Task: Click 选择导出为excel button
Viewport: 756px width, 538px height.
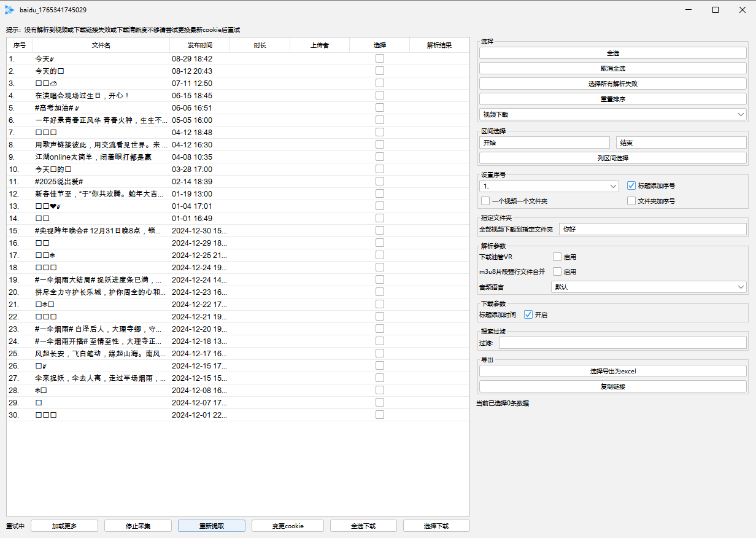Action: (x=612, y=371)
